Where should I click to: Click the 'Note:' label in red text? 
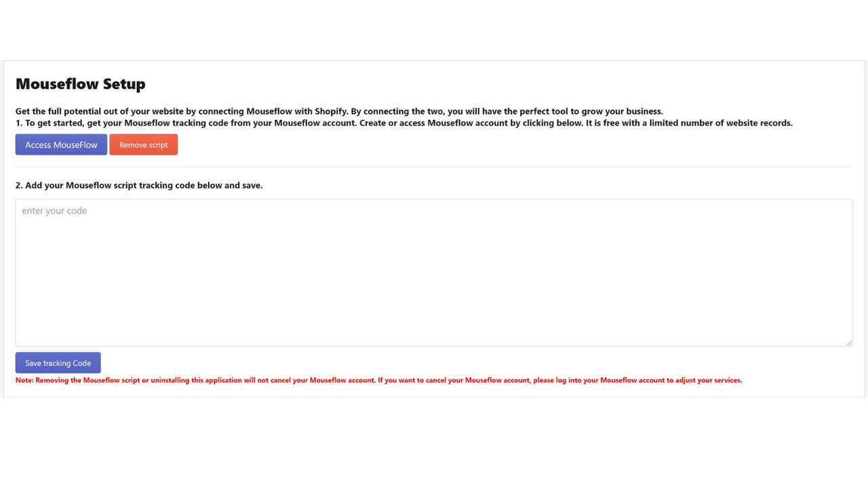tap(24, 380)
